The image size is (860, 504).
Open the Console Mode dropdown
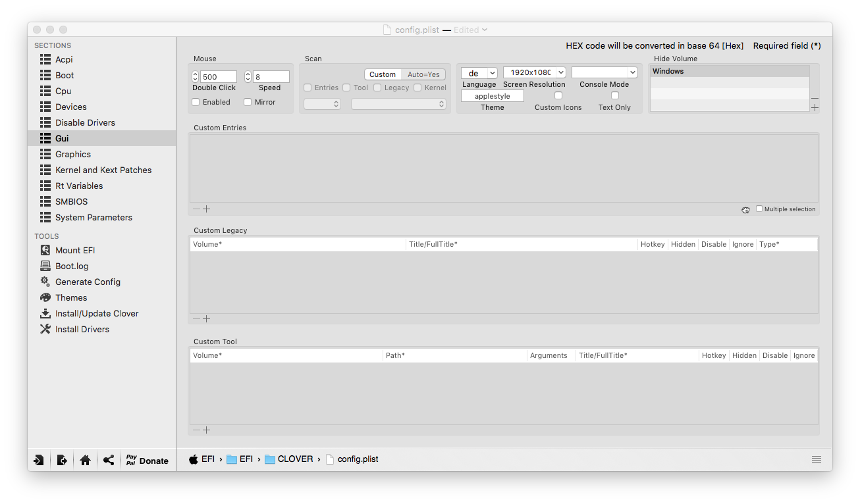(x=605, y=72)
